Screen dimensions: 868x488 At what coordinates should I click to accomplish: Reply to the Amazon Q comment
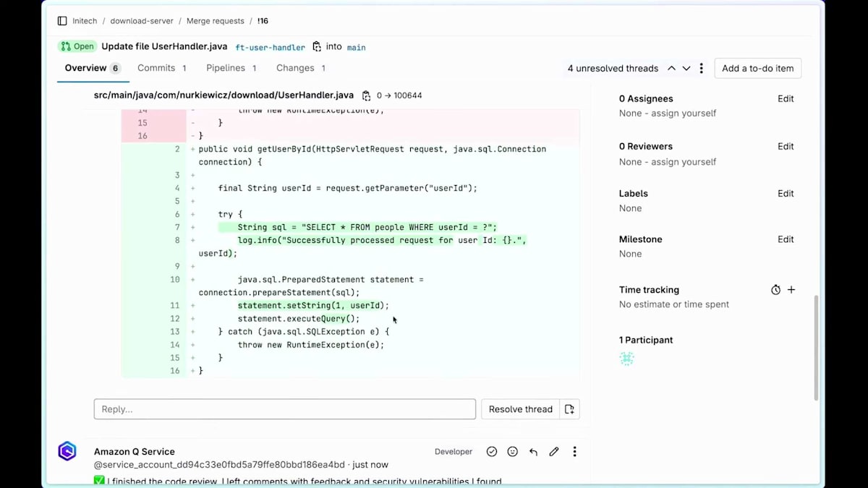pos(533,452)
